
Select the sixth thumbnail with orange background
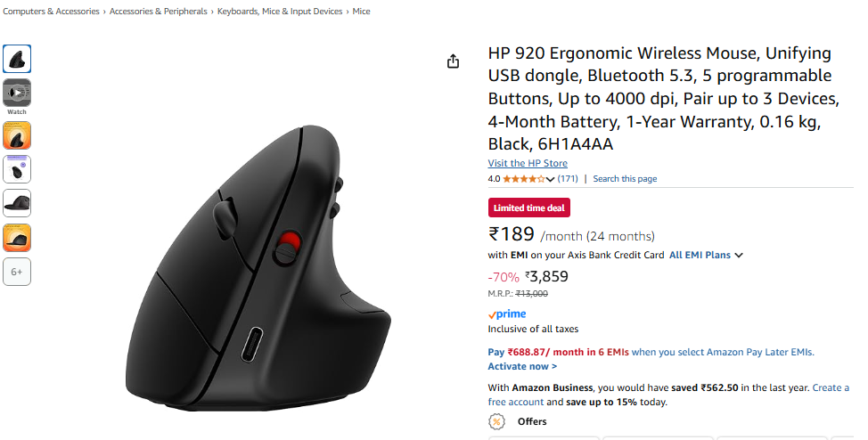pos(17,238)
